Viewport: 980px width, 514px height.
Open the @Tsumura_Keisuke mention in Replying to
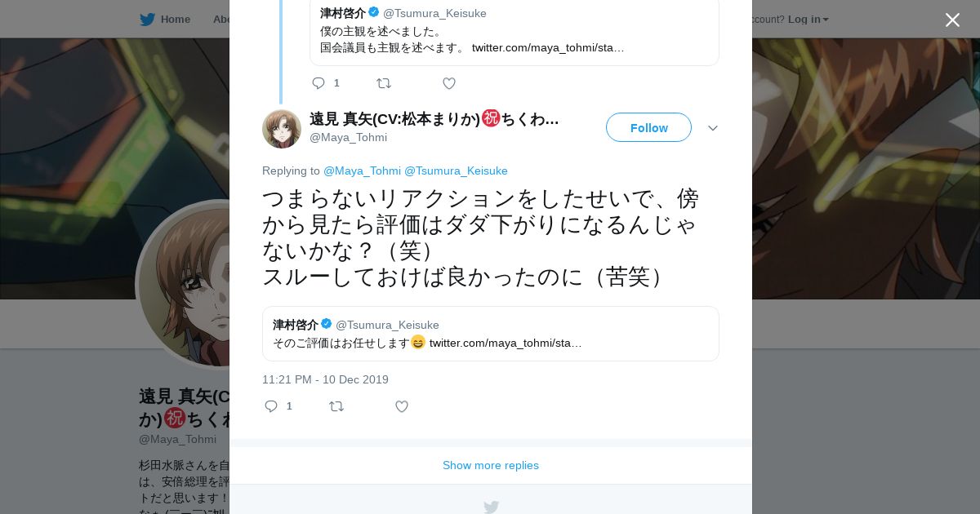[456, 171]
